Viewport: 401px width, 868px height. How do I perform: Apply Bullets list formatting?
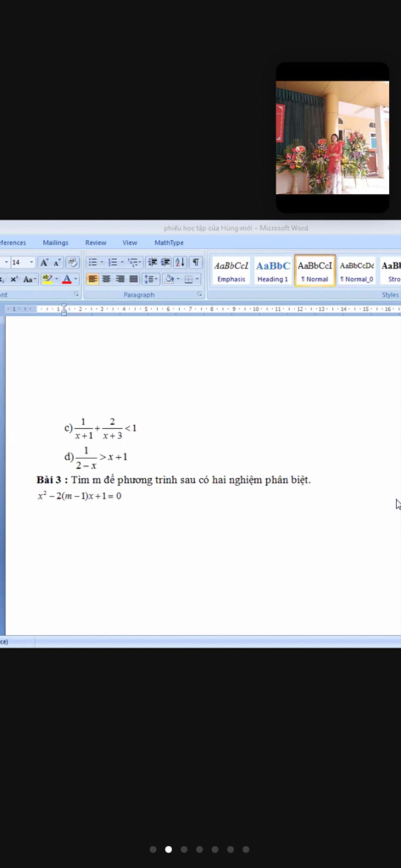93,262
